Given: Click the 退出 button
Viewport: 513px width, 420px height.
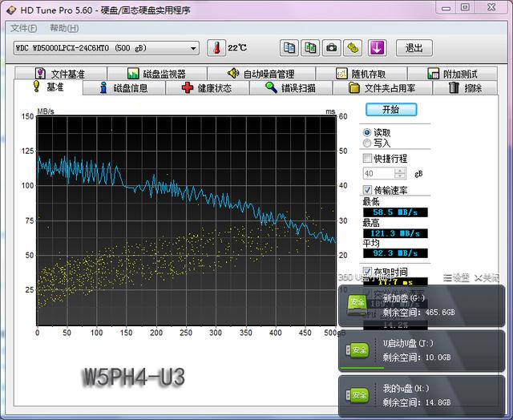Looking at the screenshot, I should point(414,48).
